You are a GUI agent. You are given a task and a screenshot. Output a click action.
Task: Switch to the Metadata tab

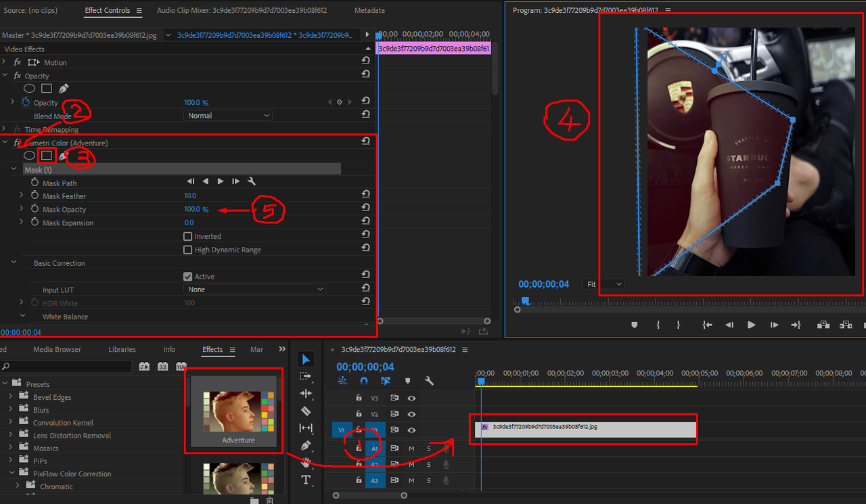pyautogui.click(x=369, y=10)
